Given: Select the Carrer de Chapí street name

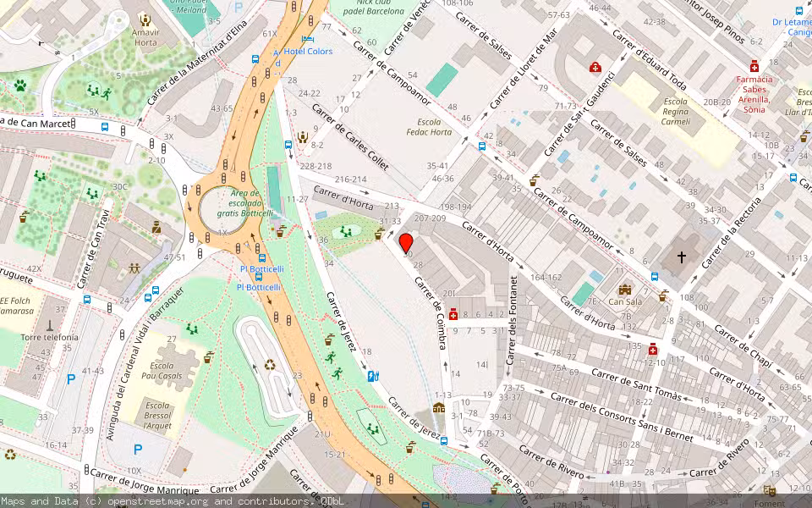Looking at the screenshot, I should pyautogui.click(x=743, y=345).
